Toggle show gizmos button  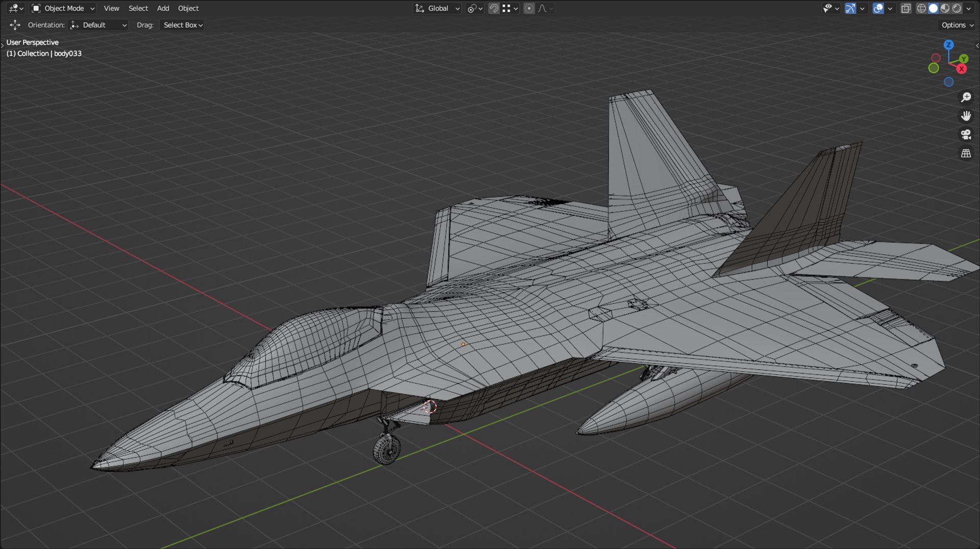(850, 8)
